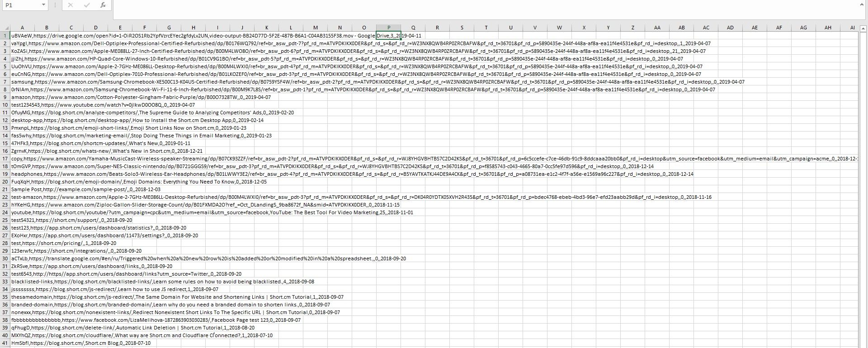868x348 pixels.
Task: Click the aCTxLb translate.google.com row
Action: point(208,259)
